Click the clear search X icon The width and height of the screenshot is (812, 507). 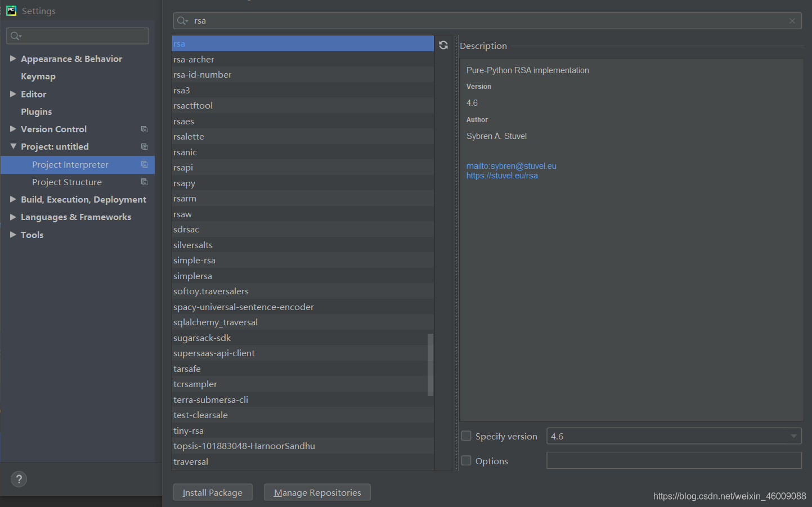coord(792,21)
